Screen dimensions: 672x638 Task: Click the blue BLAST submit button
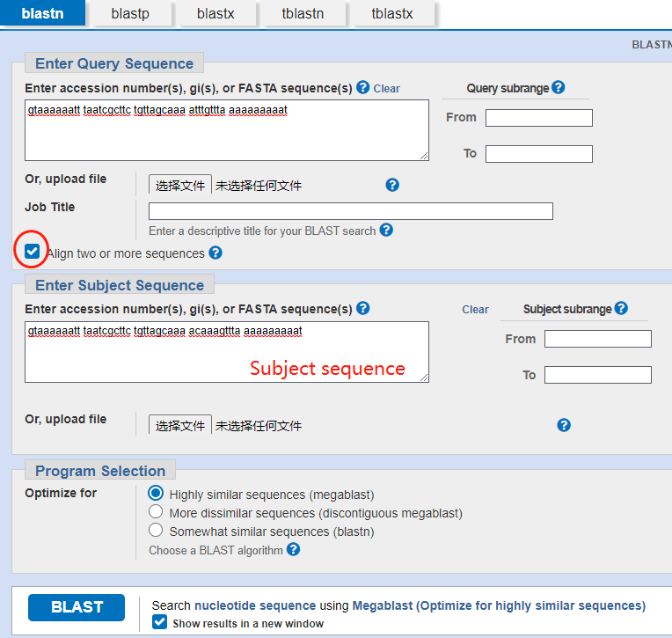tap(77, 607)
